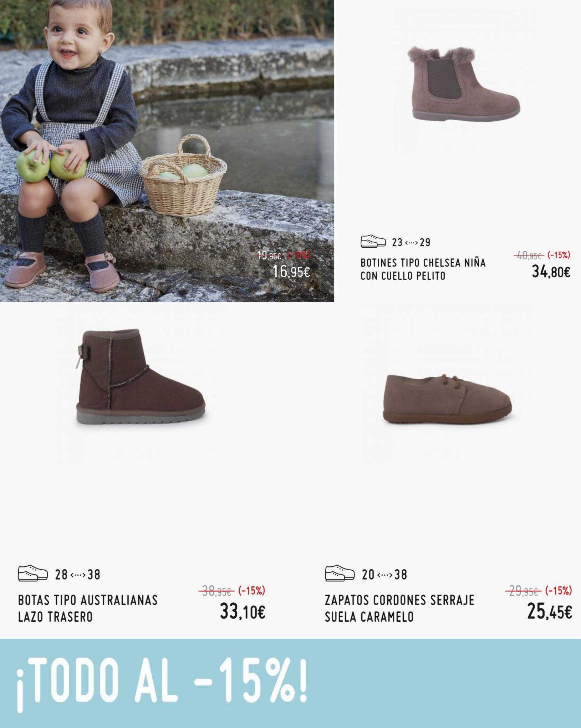Select the 23 to 29 size range
Viewport: 581px width, 728px height.
click(411, 242)
